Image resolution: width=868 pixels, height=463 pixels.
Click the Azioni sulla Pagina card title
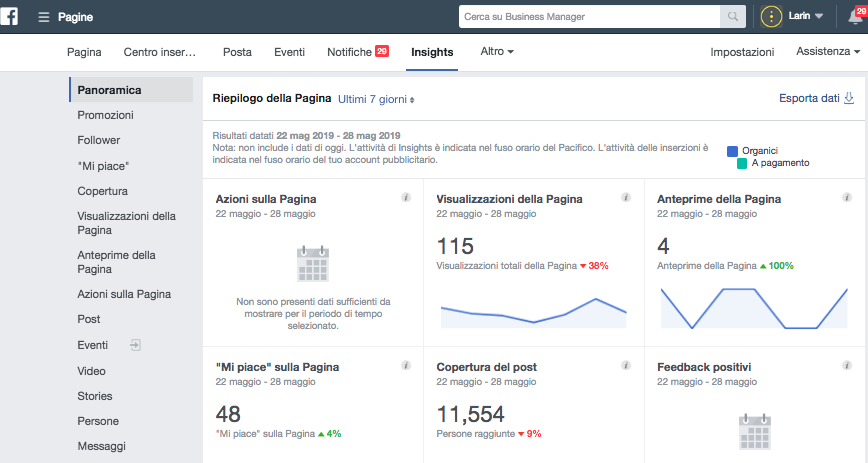point(266,199)
